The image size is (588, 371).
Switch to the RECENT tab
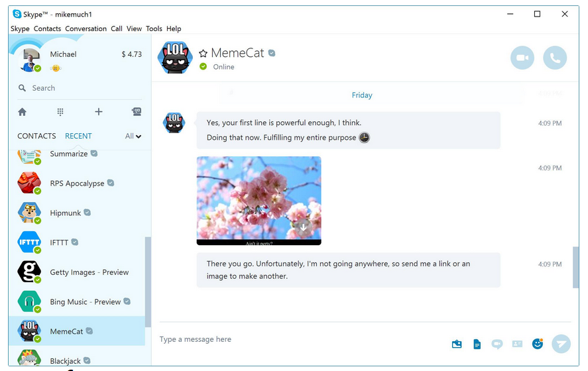click(x=78, y=136)
